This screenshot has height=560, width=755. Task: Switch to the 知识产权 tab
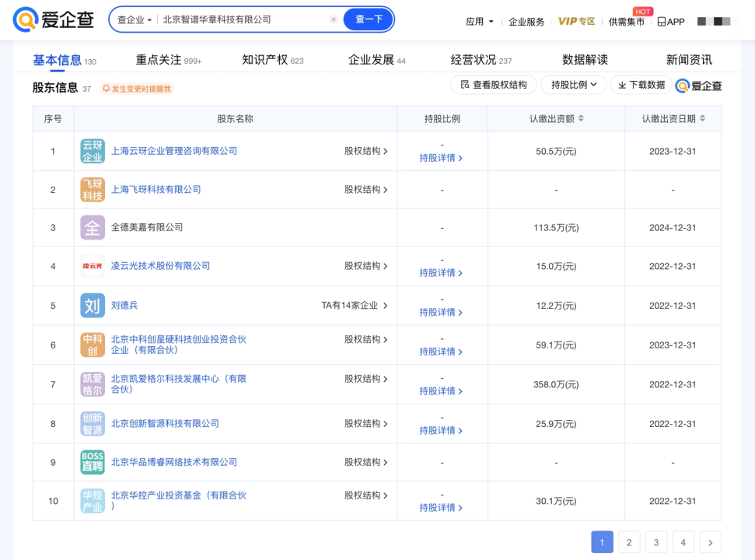[273, 60]
